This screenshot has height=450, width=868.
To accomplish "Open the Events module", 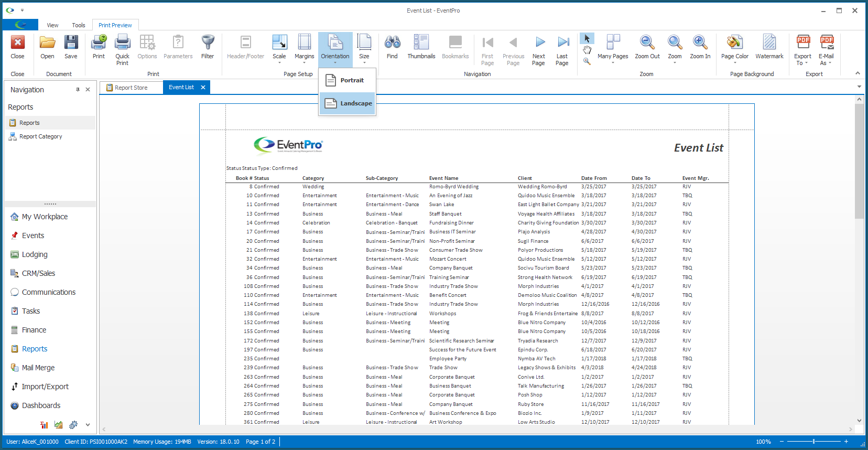I will [x=33, y=235].
